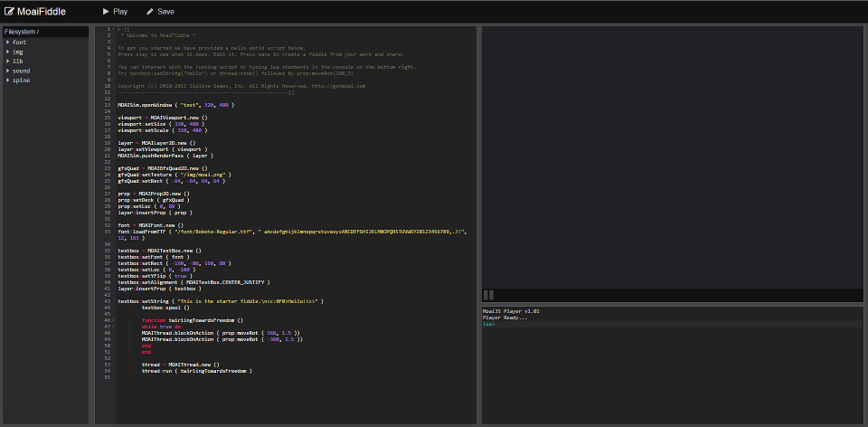868x427 pixels.
Task: Select the img folder label
Action: coord(18,52)
